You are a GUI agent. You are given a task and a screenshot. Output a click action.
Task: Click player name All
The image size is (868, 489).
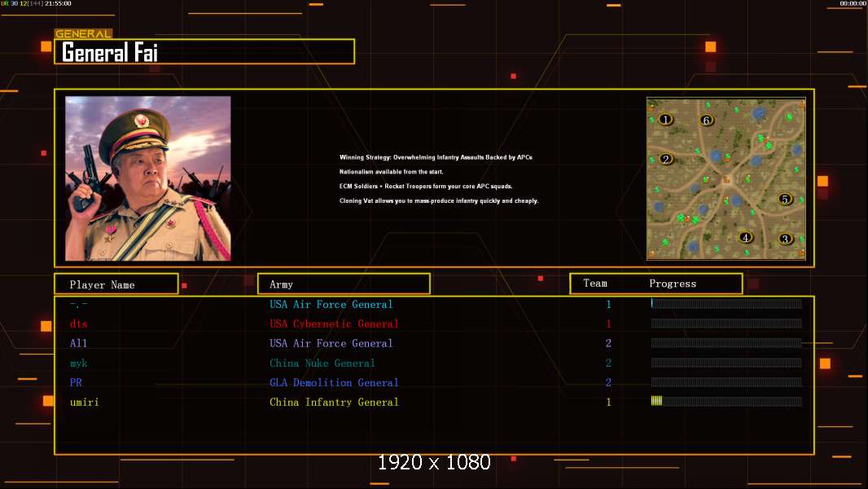coord(79,343)
